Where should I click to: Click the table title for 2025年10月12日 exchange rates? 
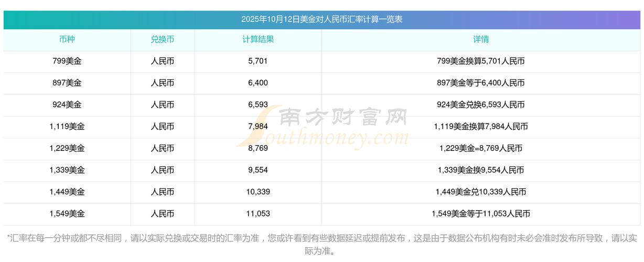[x=321, y=19]
